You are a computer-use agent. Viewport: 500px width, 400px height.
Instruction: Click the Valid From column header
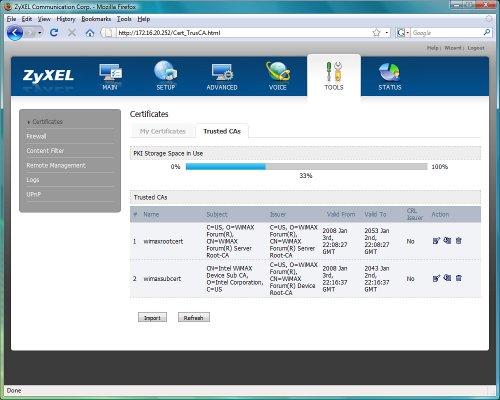pos(341,214)
